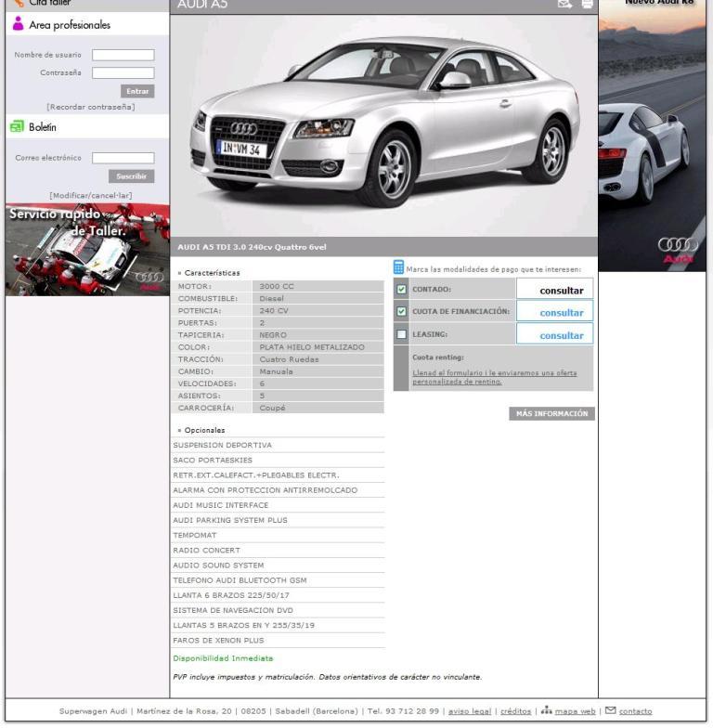Click the Opcionales section heading
The width and height of the screenshot is (713, 728).
204,431
